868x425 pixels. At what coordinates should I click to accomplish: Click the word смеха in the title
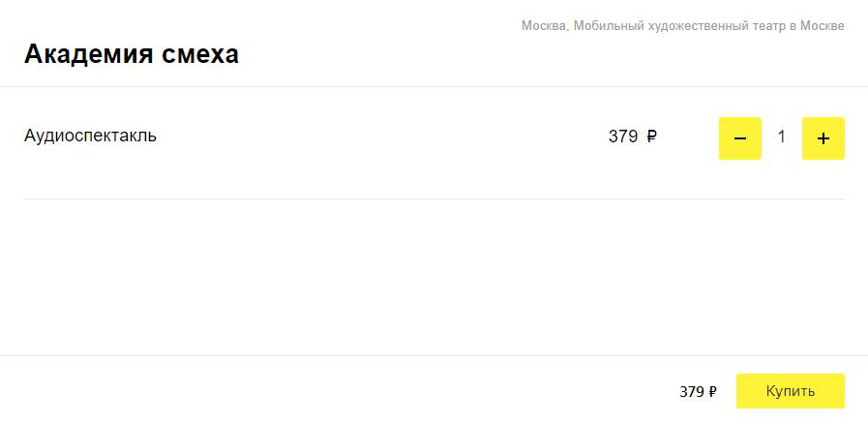(200, 54)
